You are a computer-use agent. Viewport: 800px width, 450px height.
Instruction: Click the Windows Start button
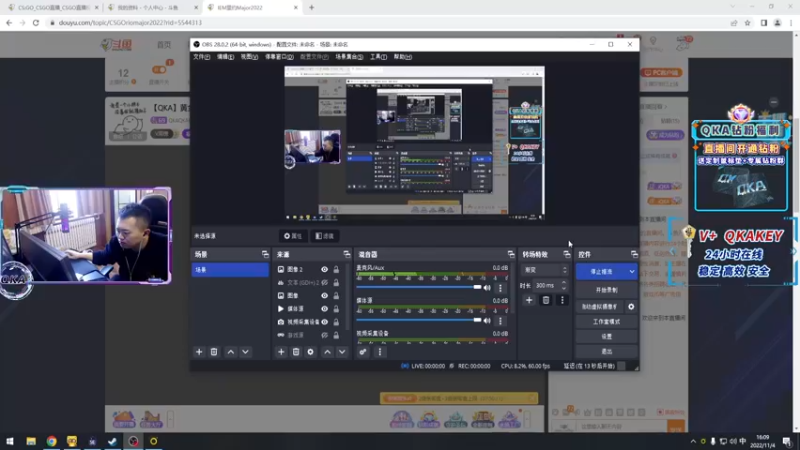[x=10, y=441]
